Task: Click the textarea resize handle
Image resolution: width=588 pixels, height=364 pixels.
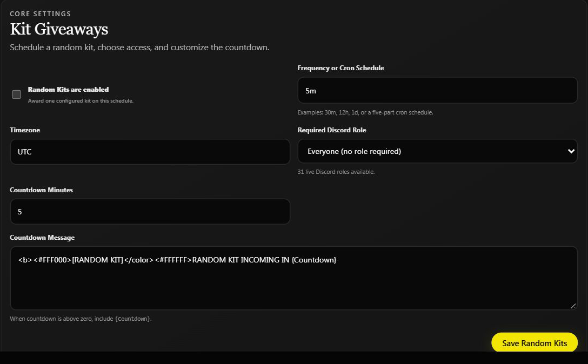Action: [x=573, y=306]
